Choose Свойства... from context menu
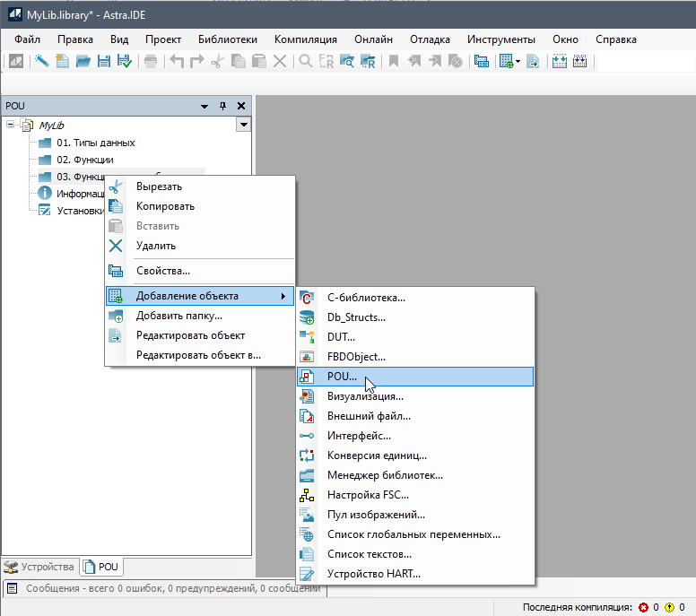Screen dimensions: 696x616 pos(162,271)
